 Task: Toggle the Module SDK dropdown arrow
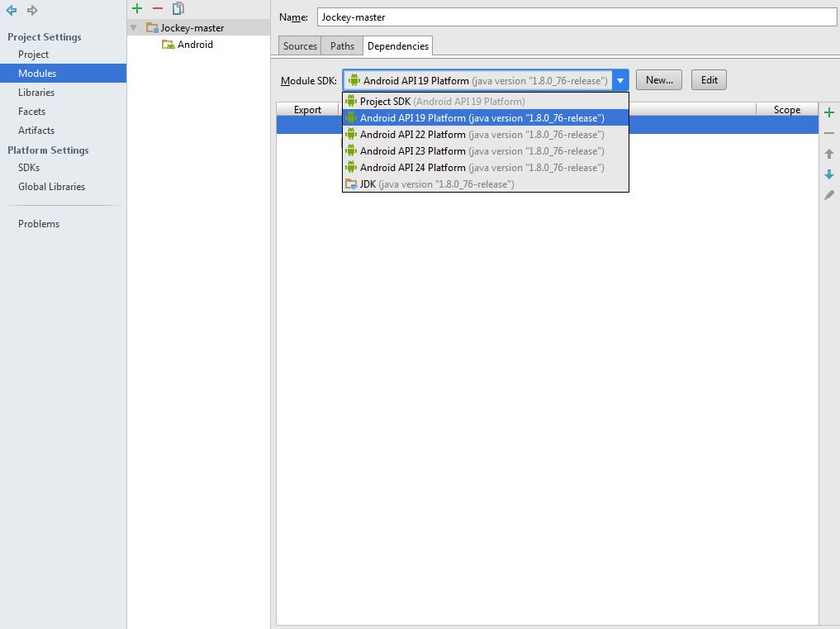tap(619, 80)
